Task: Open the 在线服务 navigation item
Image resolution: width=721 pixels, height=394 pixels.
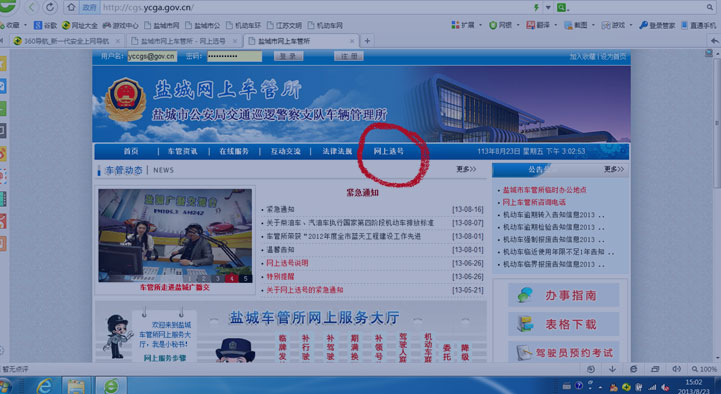Action: (234, 151)
